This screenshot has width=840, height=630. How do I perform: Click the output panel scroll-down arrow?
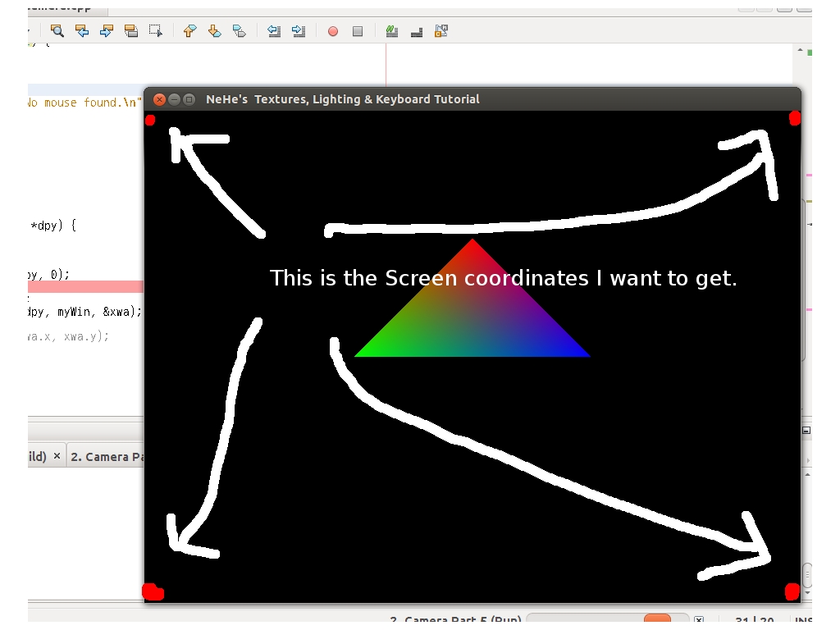[807, 593]
